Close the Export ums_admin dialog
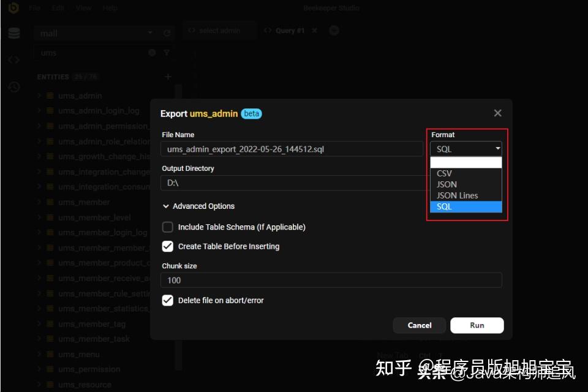The width and height of the screenshot is (588, 392). pos(497,113)
